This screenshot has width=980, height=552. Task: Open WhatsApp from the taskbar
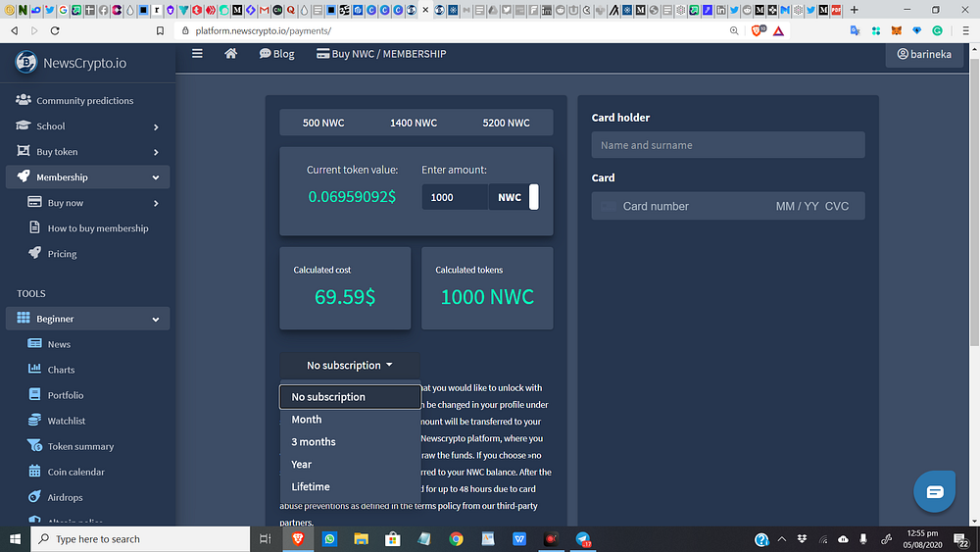[329, 539]
